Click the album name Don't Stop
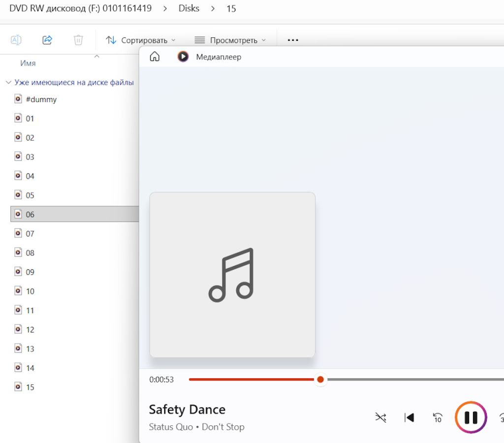Viewport: 504px width, 443px height. pyautogui.click(x=223, y=427)
